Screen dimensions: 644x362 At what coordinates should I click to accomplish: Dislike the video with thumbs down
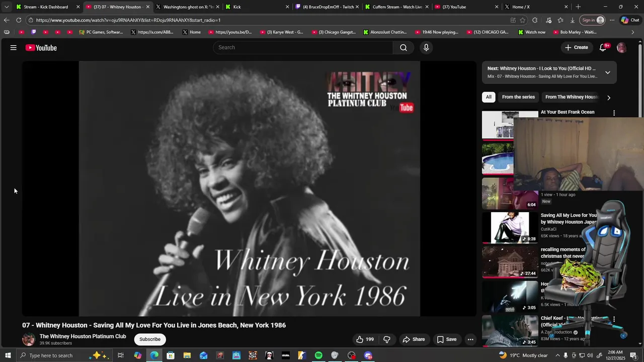point(387,339)
